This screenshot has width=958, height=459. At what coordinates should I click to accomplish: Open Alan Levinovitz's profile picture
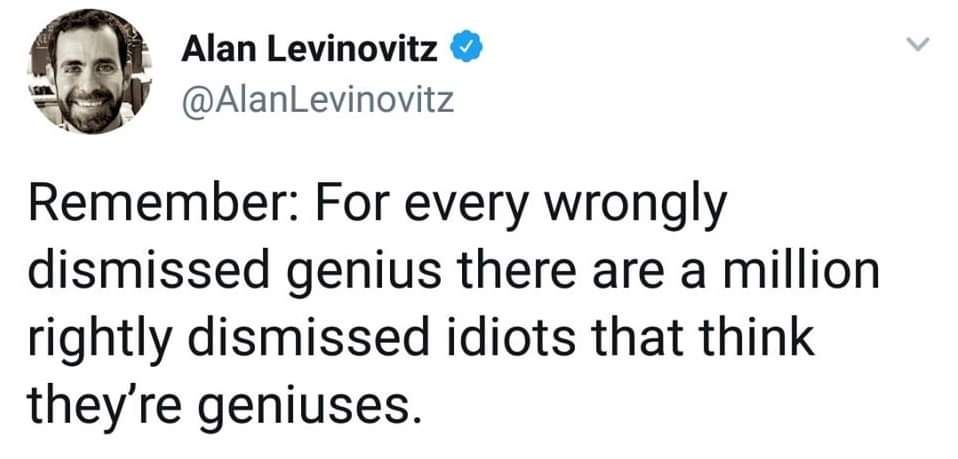click(x=89, y=72)
